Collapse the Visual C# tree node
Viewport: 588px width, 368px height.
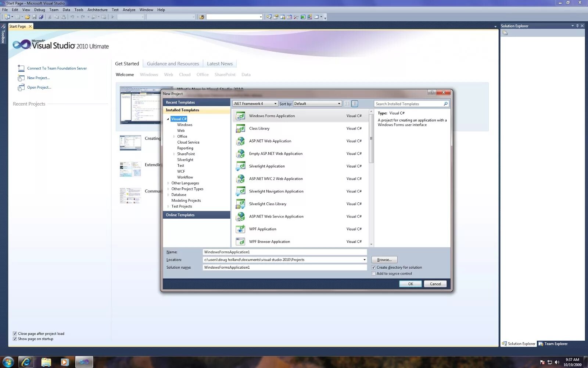click(x=168, y=119)
